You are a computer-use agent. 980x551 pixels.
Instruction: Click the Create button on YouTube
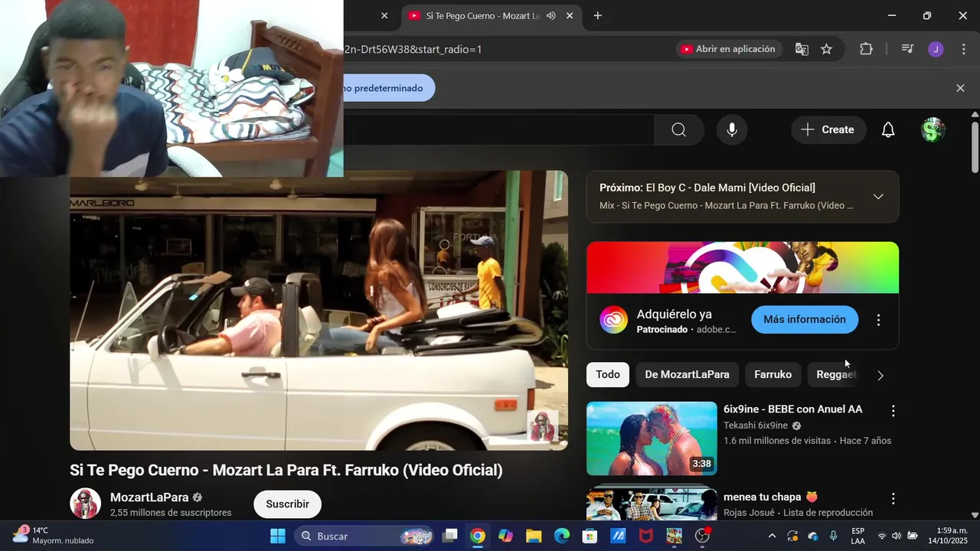click(828, 130)
